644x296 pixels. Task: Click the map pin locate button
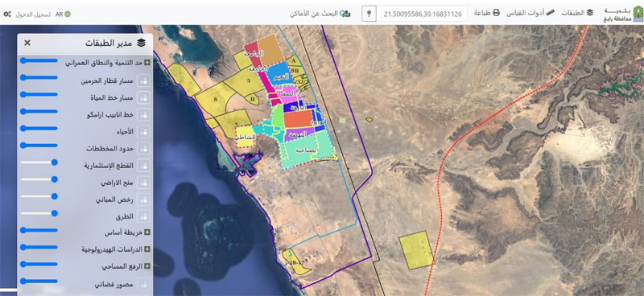[x=369, y=14]
